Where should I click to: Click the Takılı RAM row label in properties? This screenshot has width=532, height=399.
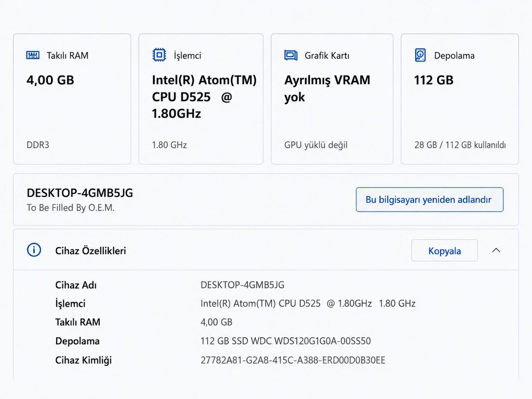tap(78, 322)
